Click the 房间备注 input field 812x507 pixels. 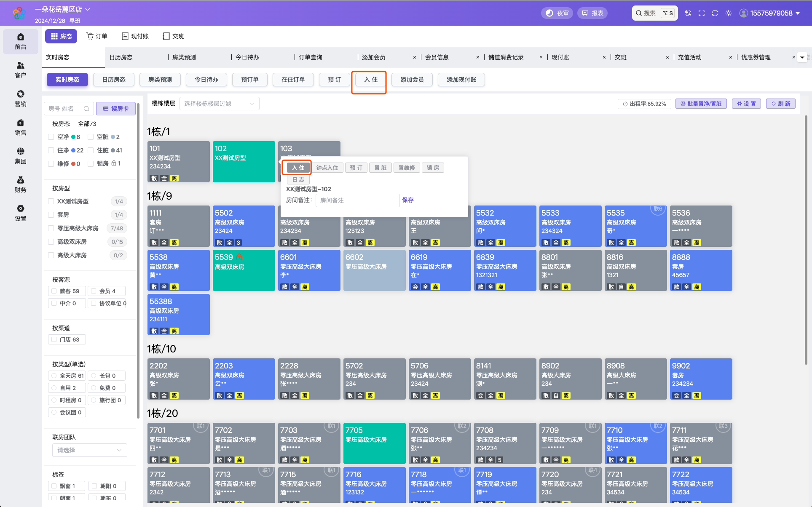pyautogui.click(x=357, y=200)
